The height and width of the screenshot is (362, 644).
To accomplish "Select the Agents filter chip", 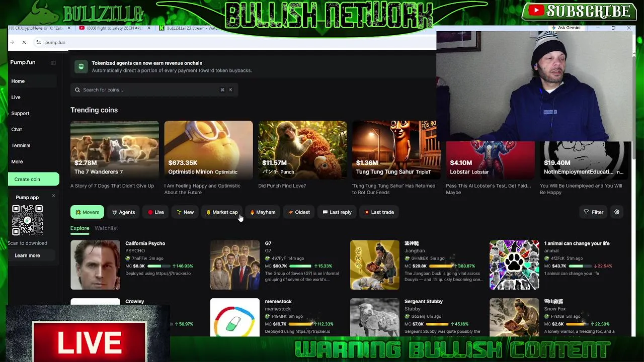I will 123,212.
